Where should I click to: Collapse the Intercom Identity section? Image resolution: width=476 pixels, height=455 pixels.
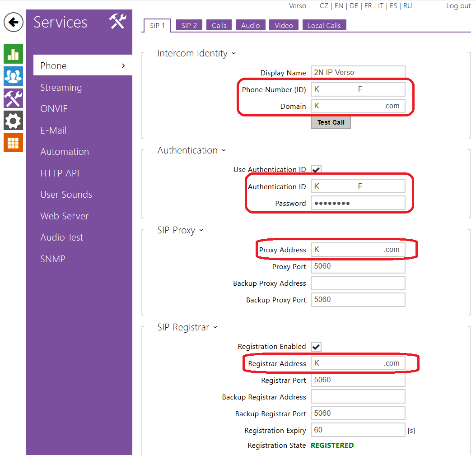[x=233, y=53]
